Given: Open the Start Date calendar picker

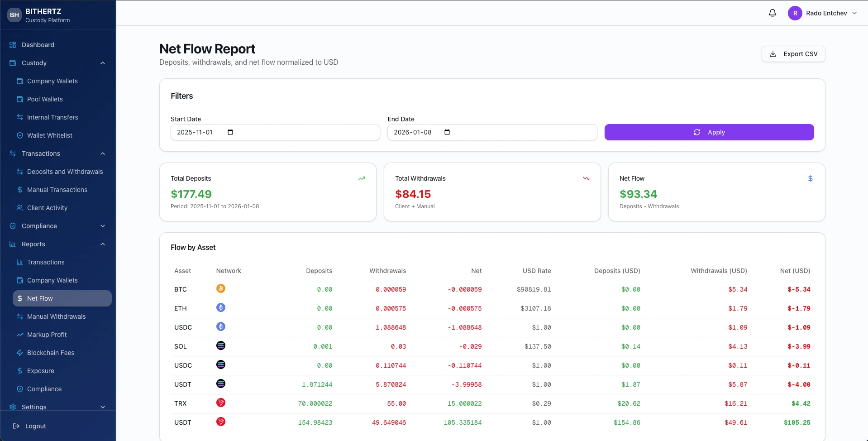Looking at the screenshot, I should 229,132.
